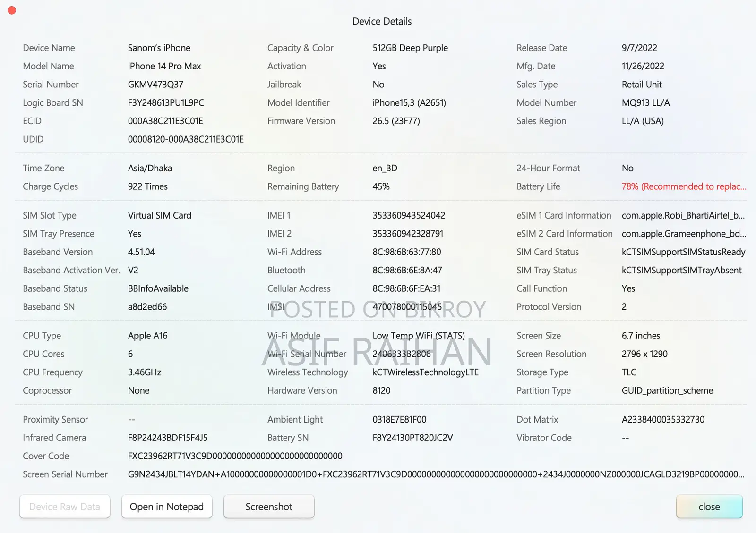The image size is (756, 533).
Task: Click the Device Raw Data button
Action: (x=65, y=507)
